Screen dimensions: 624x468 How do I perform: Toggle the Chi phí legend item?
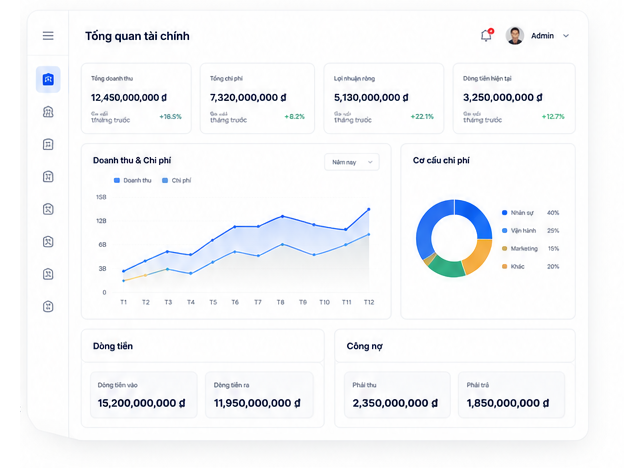coord(177,180)
